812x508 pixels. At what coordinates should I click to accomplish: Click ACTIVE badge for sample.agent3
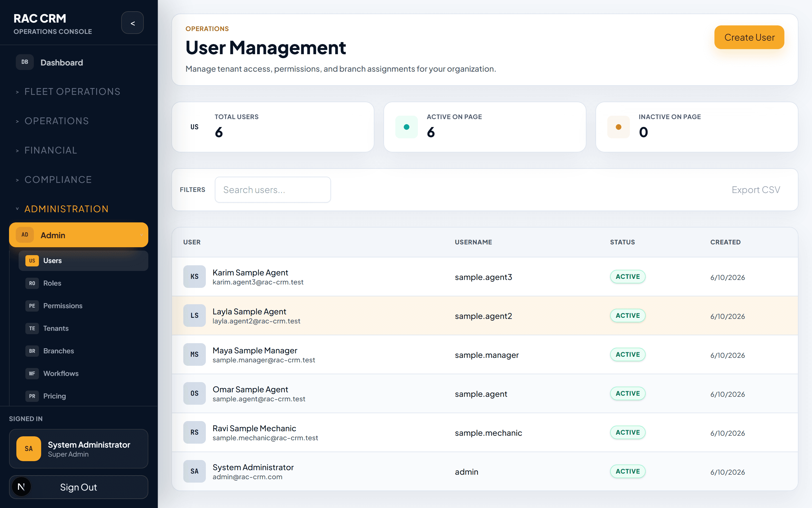pos(628,277)
